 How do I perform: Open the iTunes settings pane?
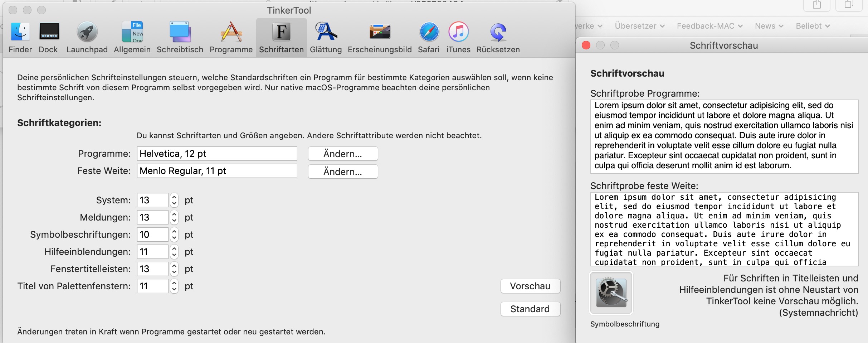[458, 38]
